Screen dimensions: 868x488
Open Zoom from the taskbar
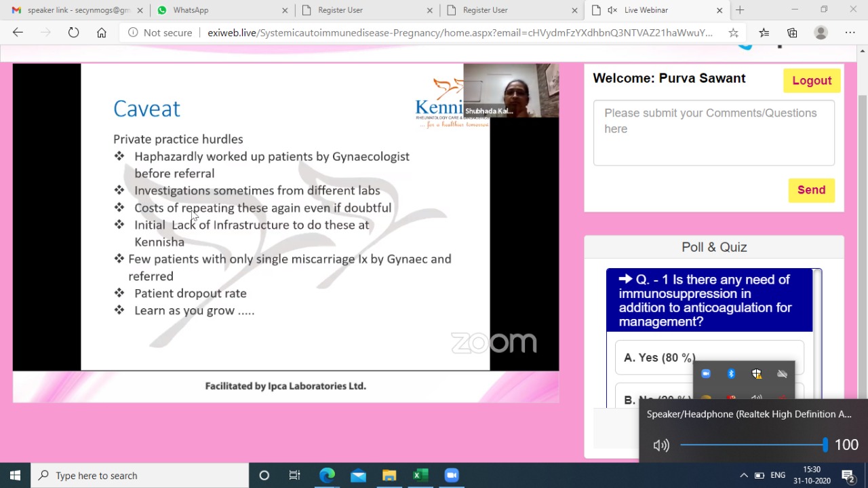tap(452, 475)
